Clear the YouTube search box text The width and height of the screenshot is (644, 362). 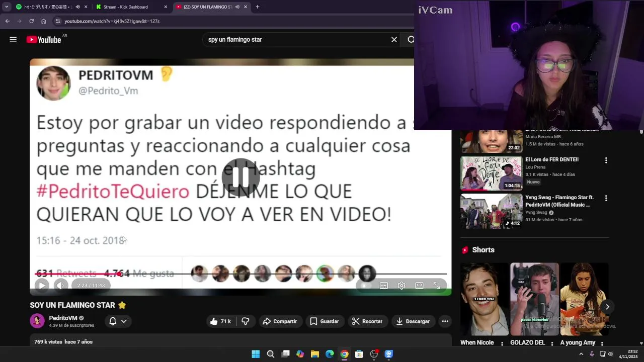(394, 40)
